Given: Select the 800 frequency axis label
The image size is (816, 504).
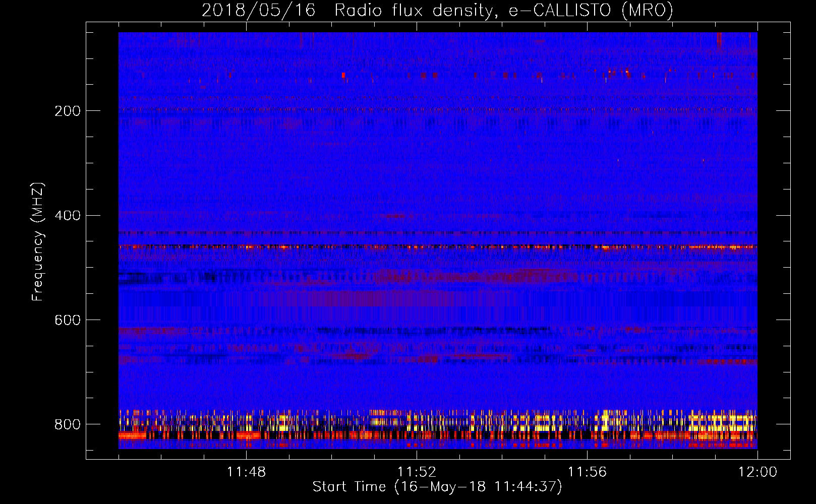Looking at the screenshot, I should tap(68, 424).
